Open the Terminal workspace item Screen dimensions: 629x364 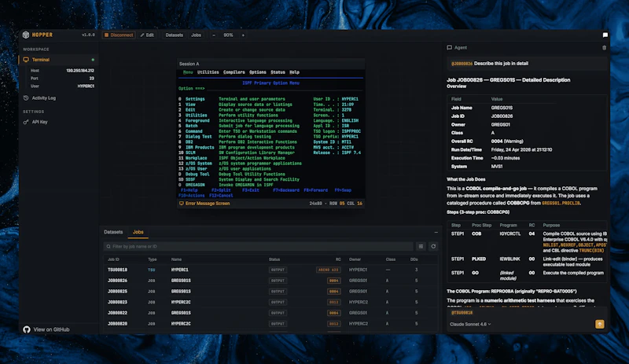pos(58,60)
